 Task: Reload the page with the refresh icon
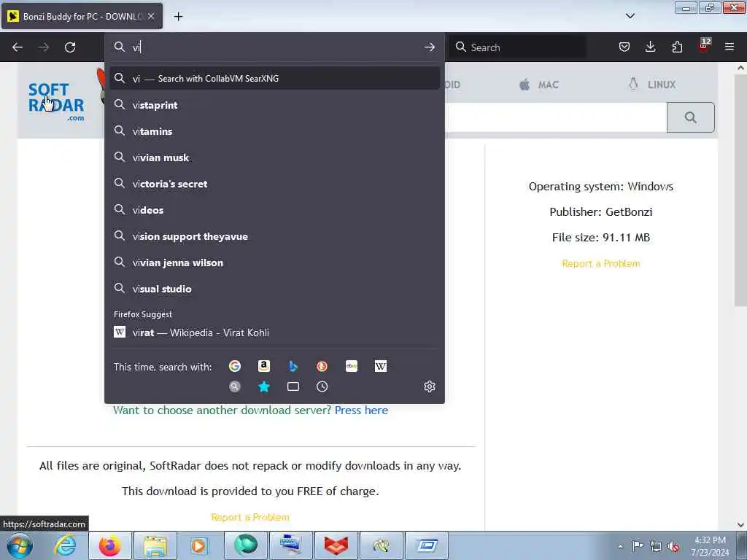click(x=70, y=47)
